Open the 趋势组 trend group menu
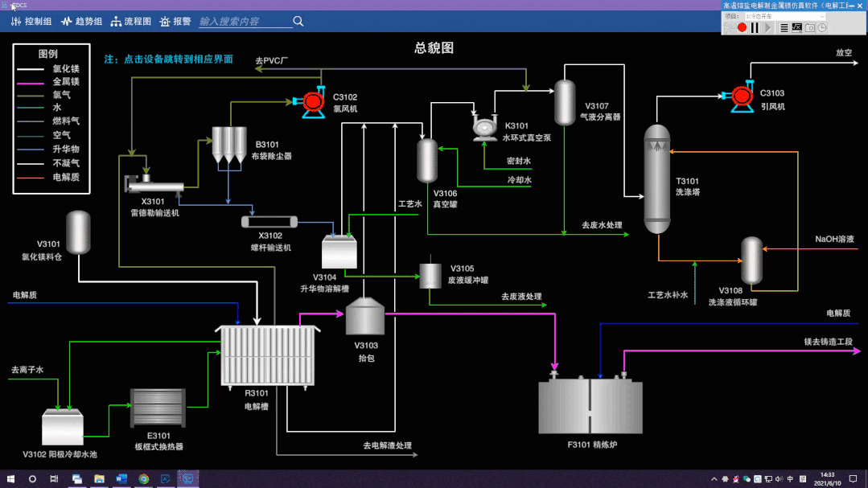 point(81,22)
